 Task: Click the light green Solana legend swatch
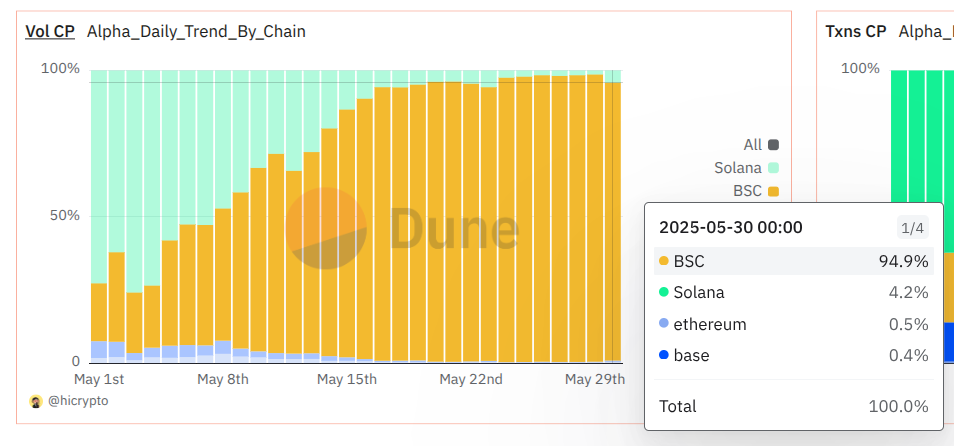[773, 168]
